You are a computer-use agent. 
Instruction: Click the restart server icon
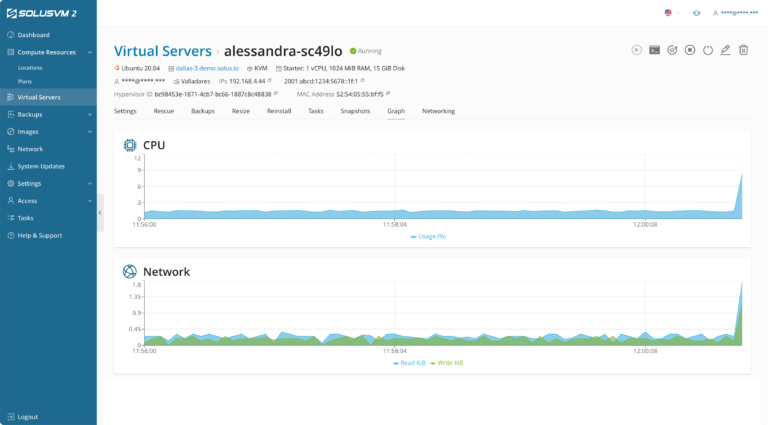tap(672, 49)
